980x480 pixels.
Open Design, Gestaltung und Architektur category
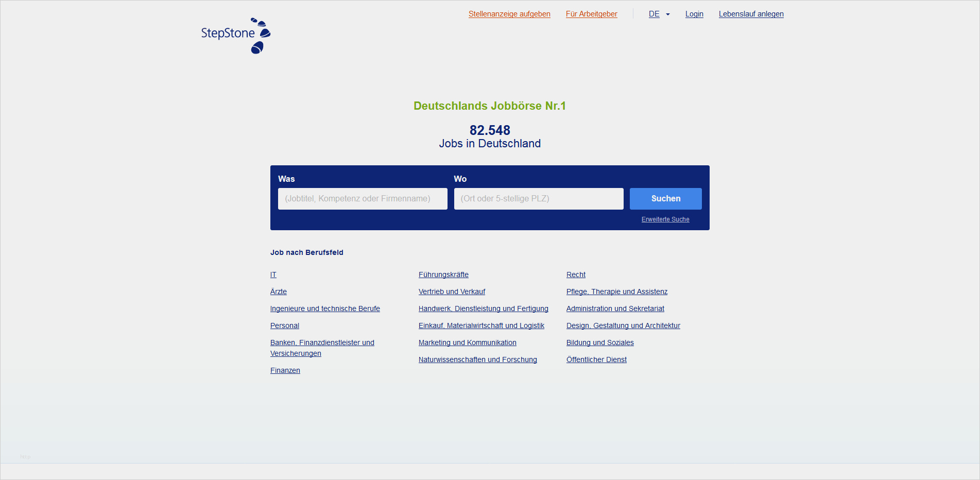pyautogui.click(x=623, y=325)
